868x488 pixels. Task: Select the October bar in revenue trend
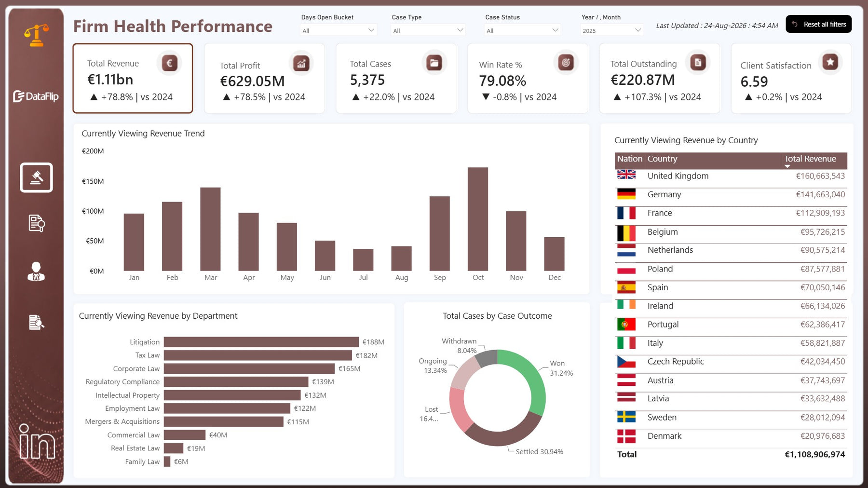[x=478, y=219]
